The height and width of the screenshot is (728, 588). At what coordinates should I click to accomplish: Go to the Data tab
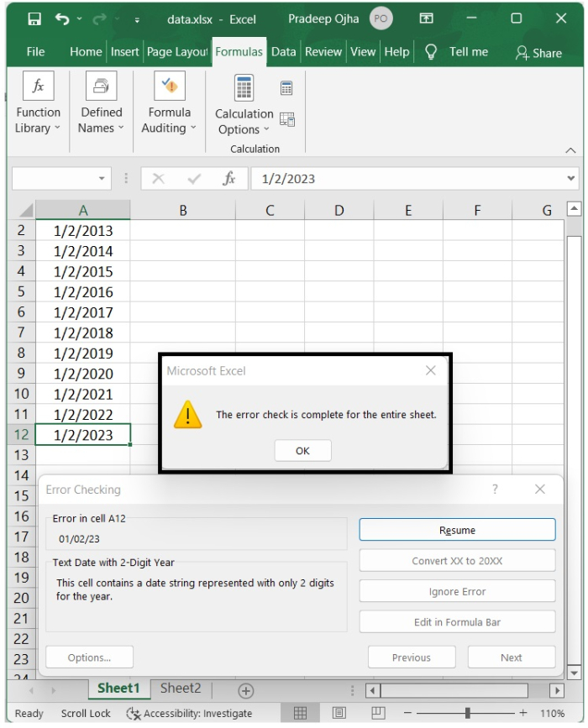point(283,51)
